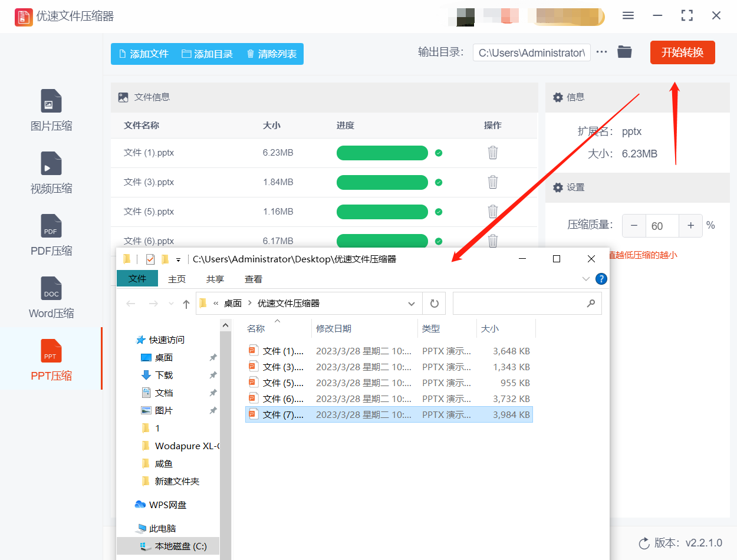
Task: Click progress bar of 文件 (5).pptx
Action: click(382, 212)
